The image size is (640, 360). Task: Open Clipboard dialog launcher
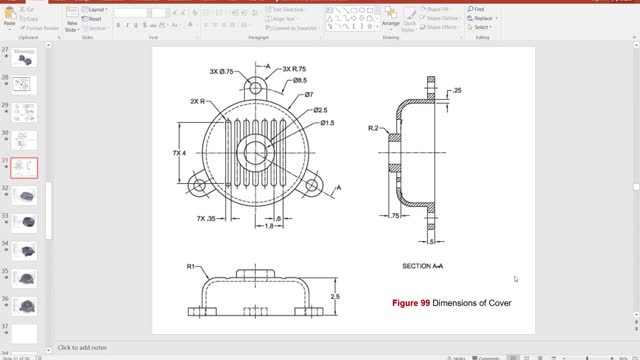pyautogui.click(x=59, y=38)
